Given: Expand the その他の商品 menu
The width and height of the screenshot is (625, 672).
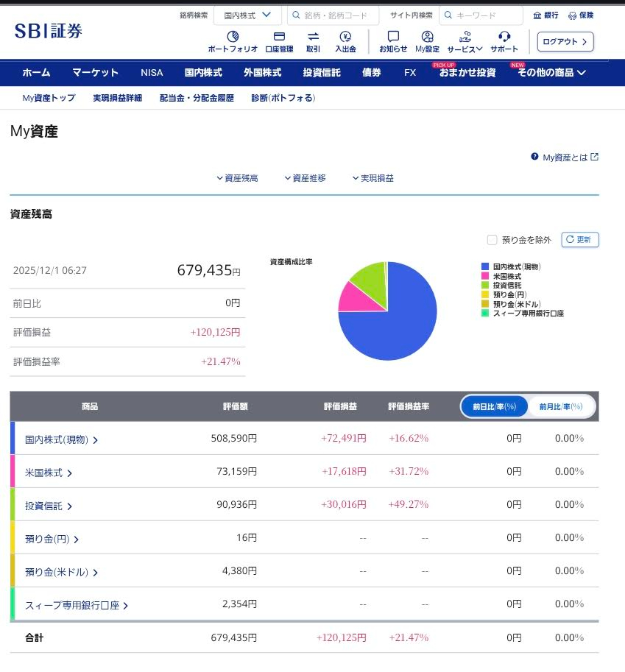Looking at the screenshot, I should 551,73.
